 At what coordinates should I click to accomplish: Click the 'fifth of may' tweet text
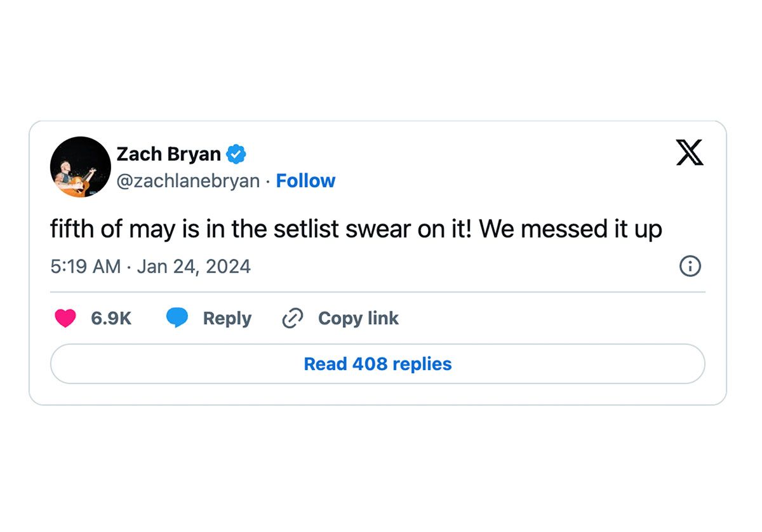[113, 229]
